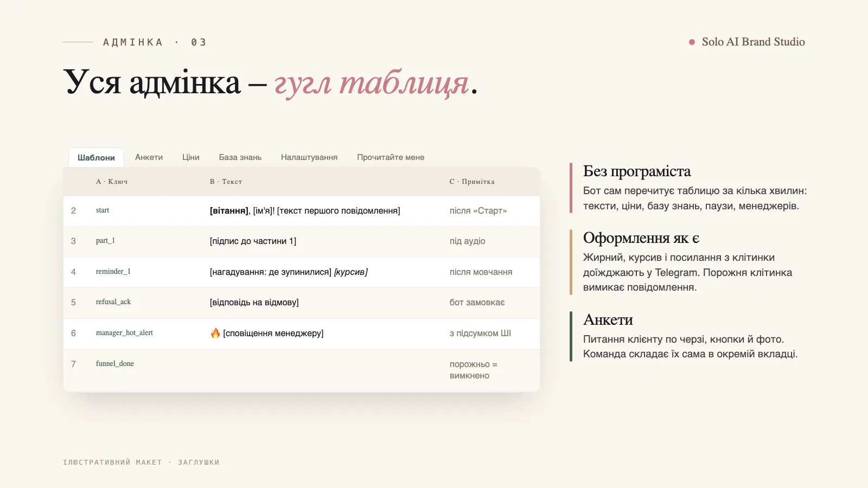Click the Без програміста heading
The width and height of the screenshot is (868, 488).
click(637, 171)
